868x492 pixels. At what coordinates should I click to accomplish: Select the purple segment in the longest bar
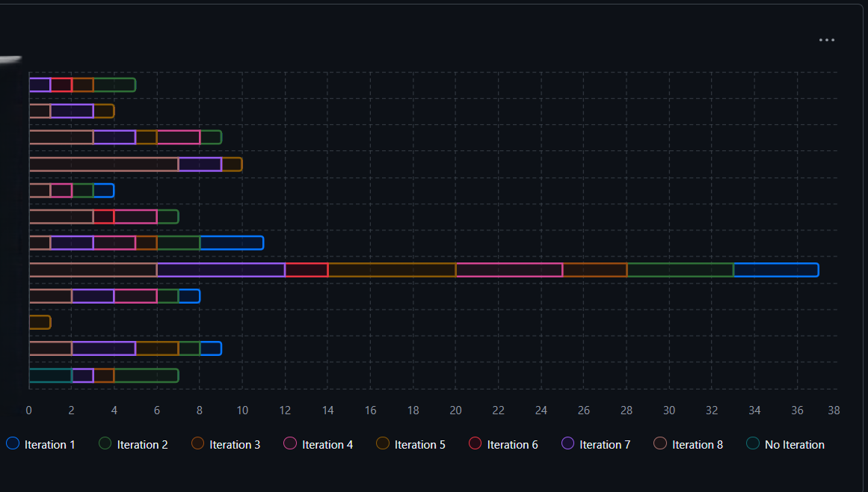click(221, 270)
